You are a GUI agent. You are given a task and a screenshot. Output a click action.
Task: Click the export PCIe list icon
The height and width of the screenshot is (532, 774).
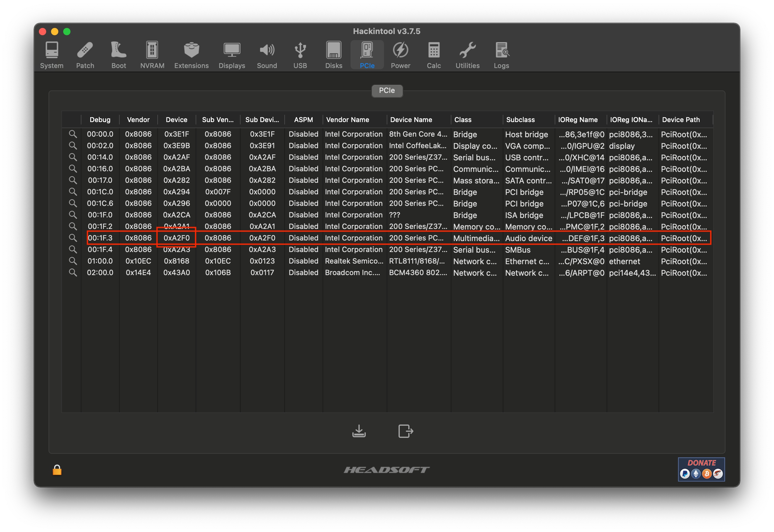coord(406,431)
